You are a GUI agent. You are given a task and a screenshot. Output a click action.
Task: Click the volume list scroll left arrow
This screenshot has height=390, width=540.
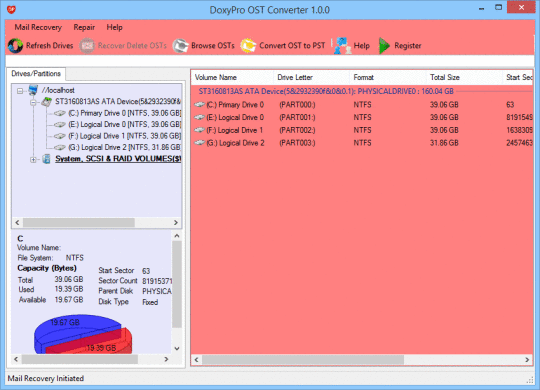(x=196, y=360)
